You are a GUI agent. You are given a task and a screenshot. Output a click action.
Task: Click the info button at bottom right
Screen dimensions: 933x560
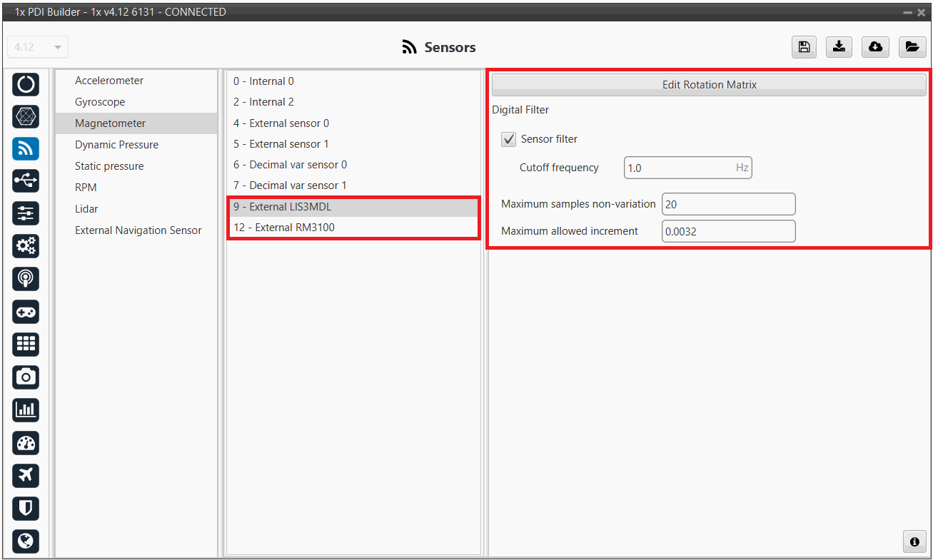click(x=914, y=541)
